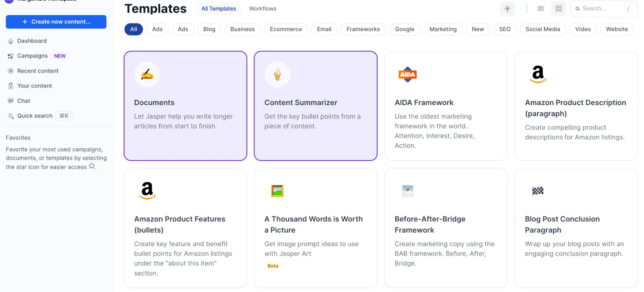
Task: Filter templates by Social Media
Action: click(543, 29)
